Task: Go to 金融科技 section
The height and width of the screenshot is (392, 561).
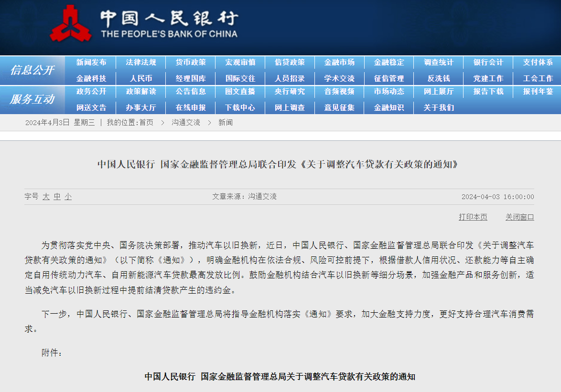Action: coord(91,79)
